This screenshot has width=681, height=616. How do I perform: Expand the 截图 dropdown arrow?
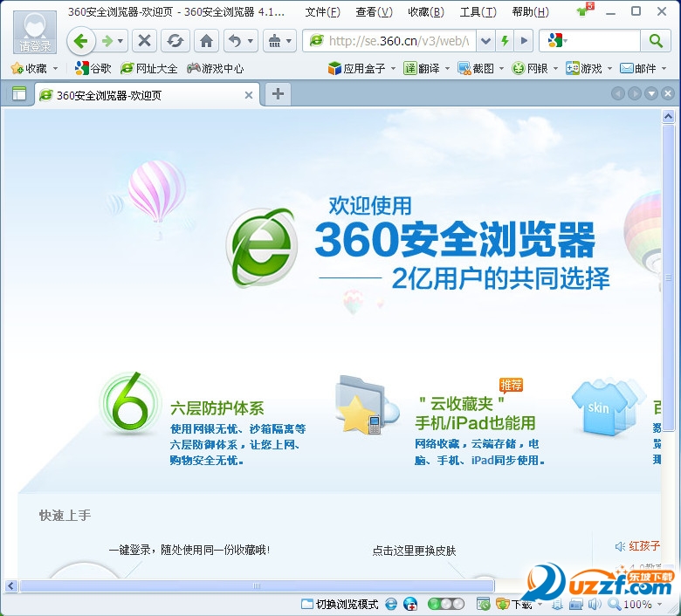pos(502,69)
